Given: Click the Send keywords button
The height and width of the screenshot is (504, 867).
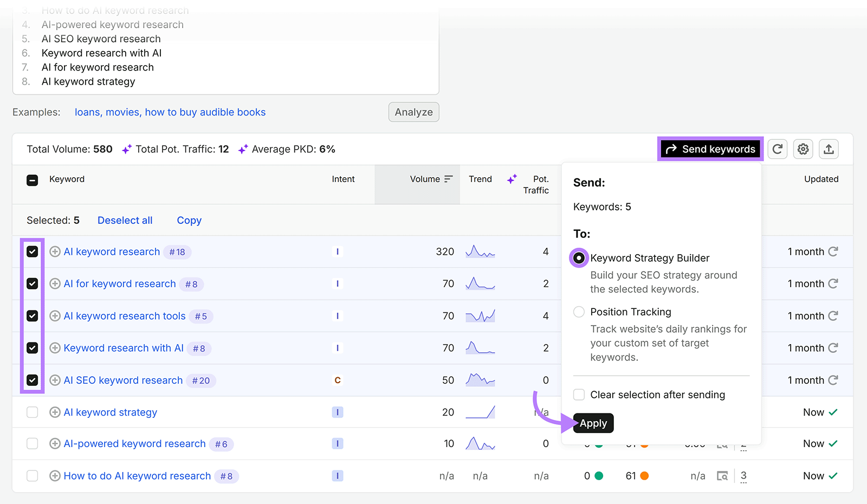Looking at the screenshot, I should click(x=710, y=149).
